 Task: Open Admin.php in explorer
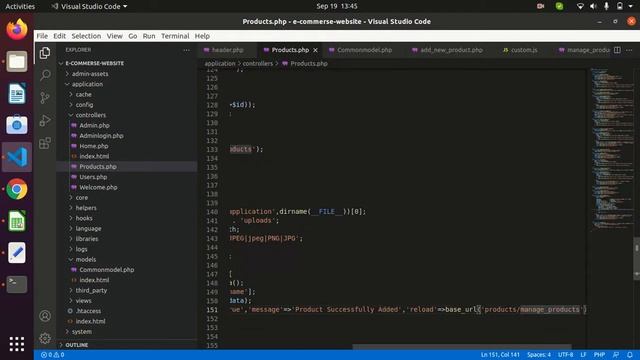tap(94, 125)
